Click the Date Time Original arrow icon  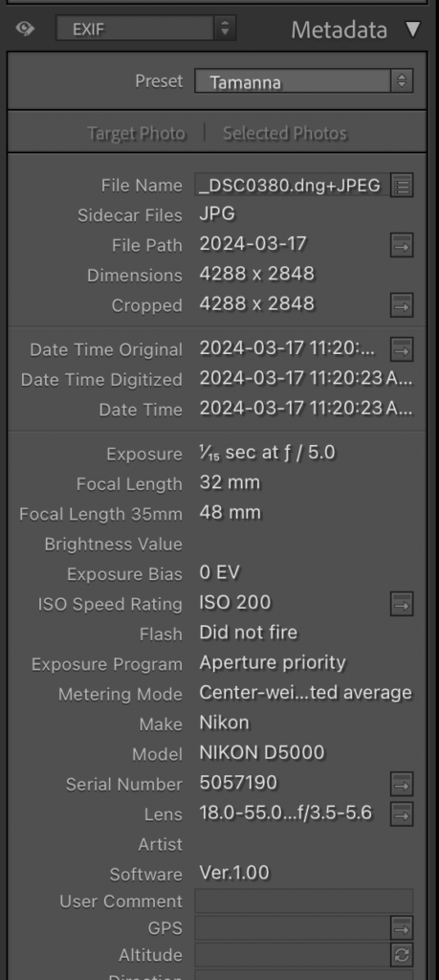(x=402, y=350)
